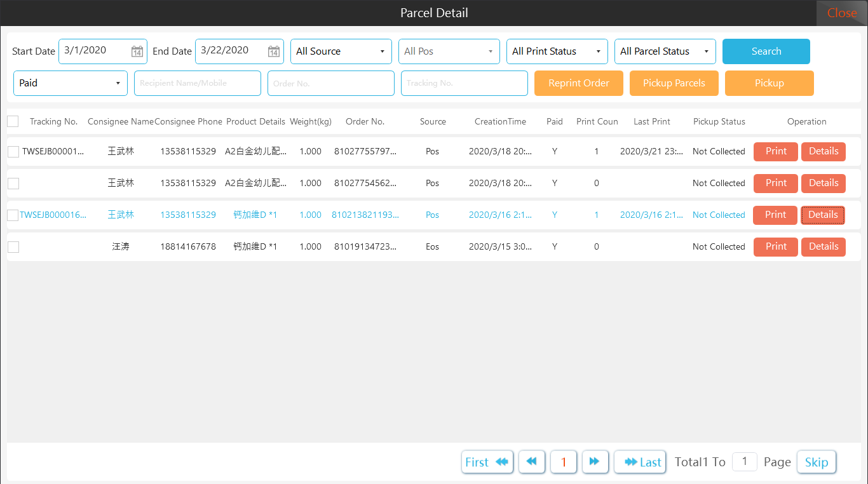Viewport: 868px width, 484px height.
Task: Click the blue Search button
Action: pos(766,51)
